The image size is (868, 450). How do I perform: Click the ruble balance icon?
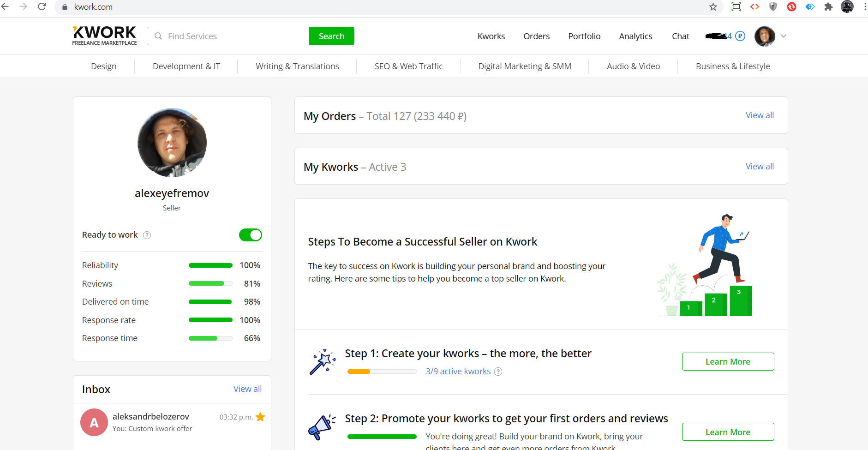(x=740, y=36)
